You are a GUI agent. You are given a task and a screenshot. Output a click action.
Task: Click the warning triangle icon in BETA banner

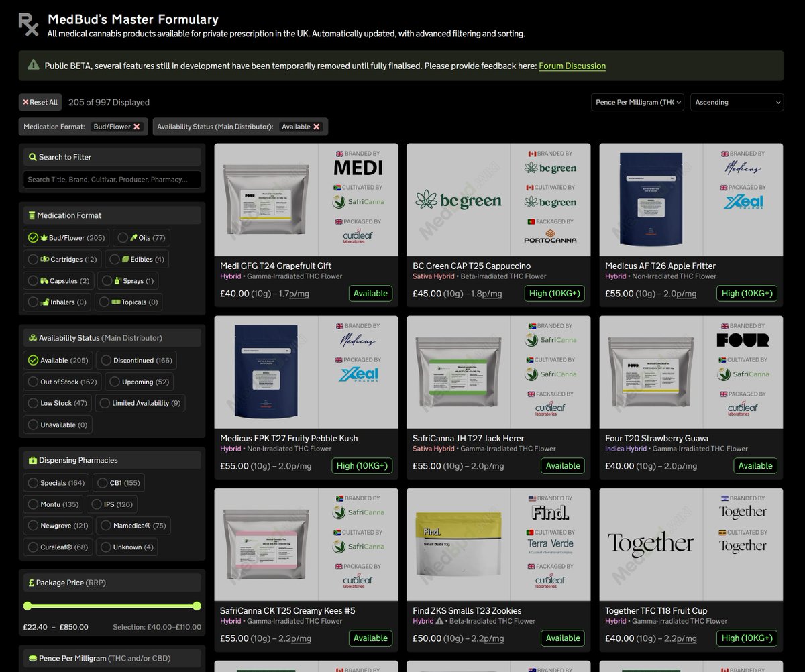click(x=33, y=65)
